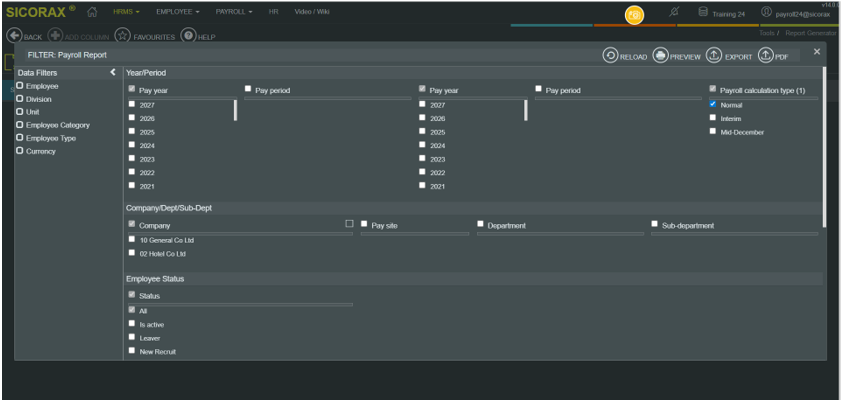Toggle the All employee status checkbox
The image size is (841, 401).
point(132,310)
